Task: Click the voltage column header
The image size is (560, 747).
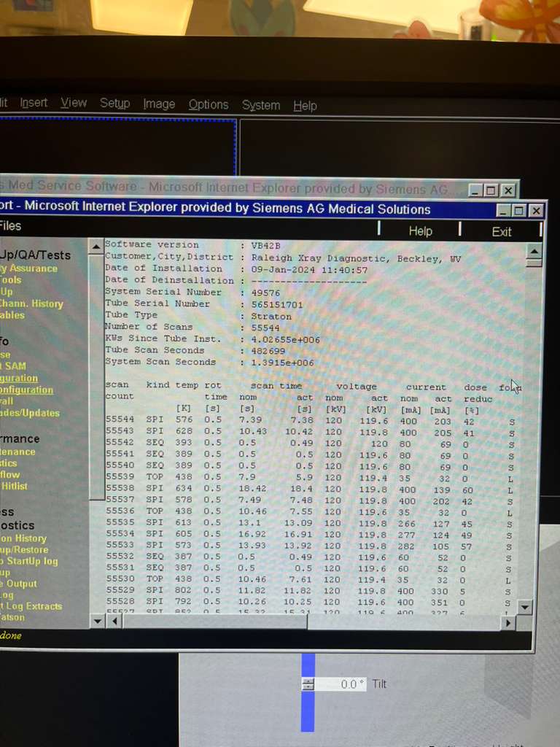Action: [357, 387]
